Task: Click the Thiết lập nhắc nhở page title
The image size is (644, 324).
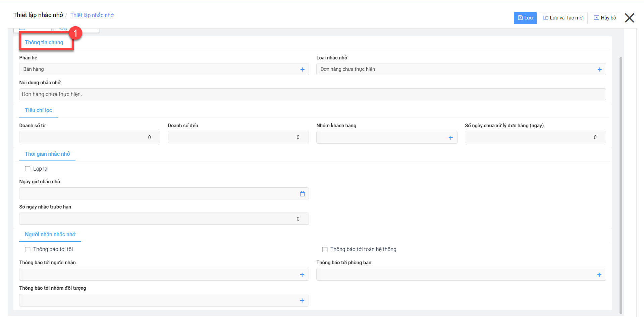Action: tap(38, 15)
